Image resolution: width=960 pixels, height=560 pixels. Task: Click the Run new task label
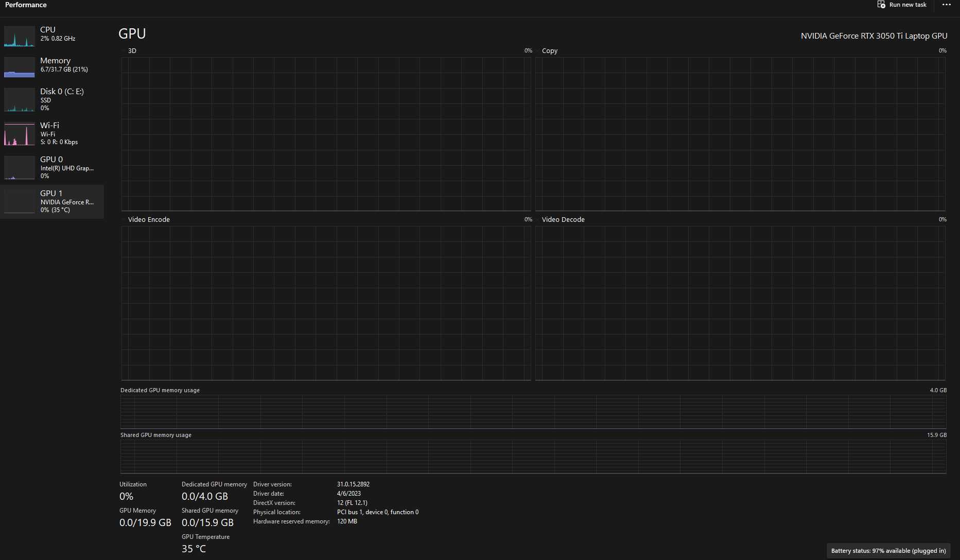coord(907,5)
